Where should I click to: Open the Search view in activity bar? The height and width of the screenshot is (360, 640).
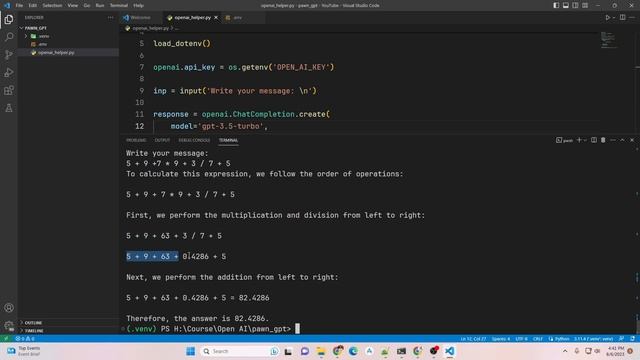click(9, 37)
